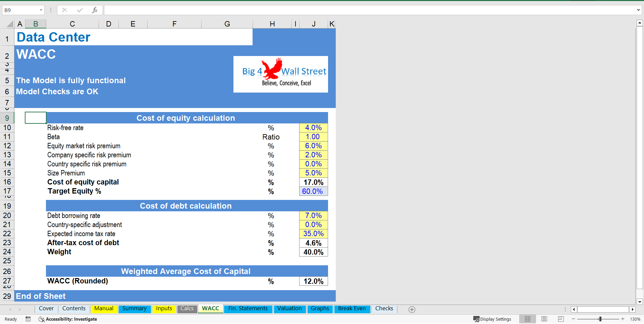Select row 16 header
Viewport: 644px width, 324px height.
(7, 182)
